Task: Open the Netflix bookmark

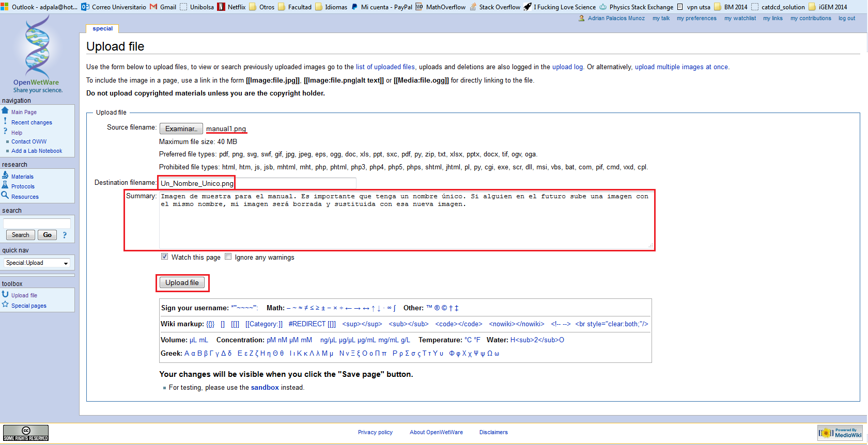Action: point(231,7)
